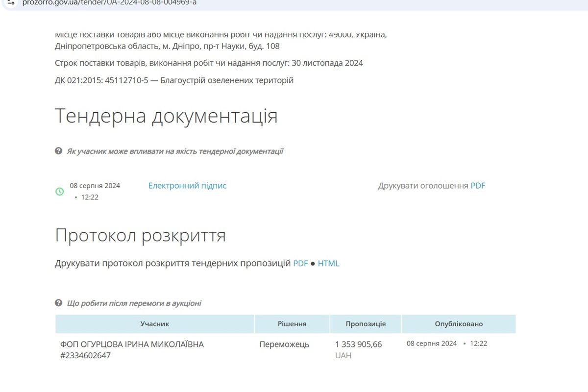This screenshot has height=392, width=588.
Task: Download disclosure protocol as PDF
Action: pyautogui.click(x=299, y=263)
